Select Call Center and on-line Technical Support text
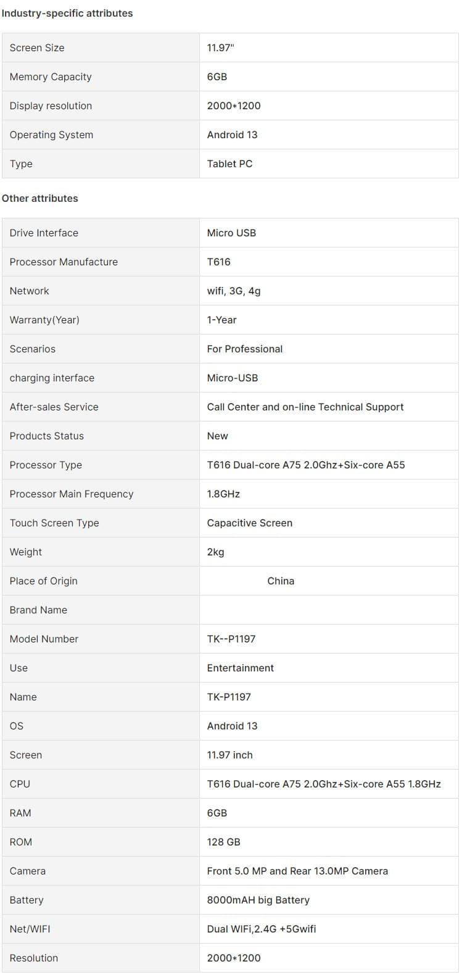The image size is (462, 980). tap(305, 407)
